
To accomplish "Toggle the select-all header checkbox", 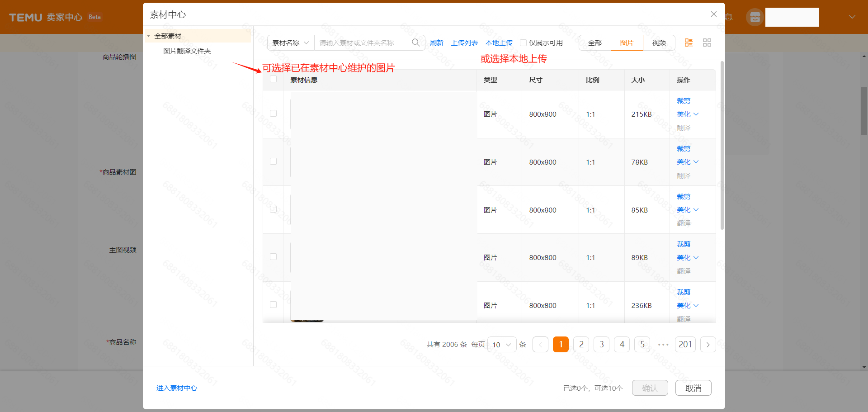I will [273, 79].
